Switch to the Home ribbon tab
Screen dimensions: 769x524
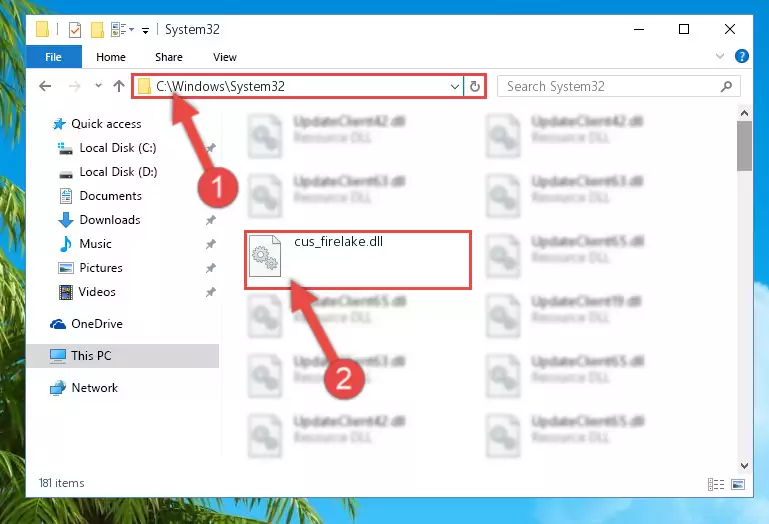pyautogui.click(x=111, y=57)
